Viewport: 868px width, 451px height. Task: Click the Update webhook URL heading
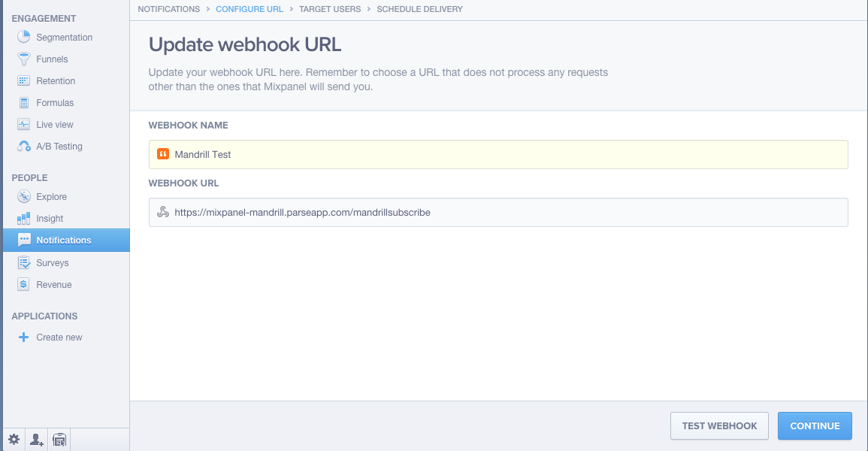pyautogui.click(x=245, y=44)
